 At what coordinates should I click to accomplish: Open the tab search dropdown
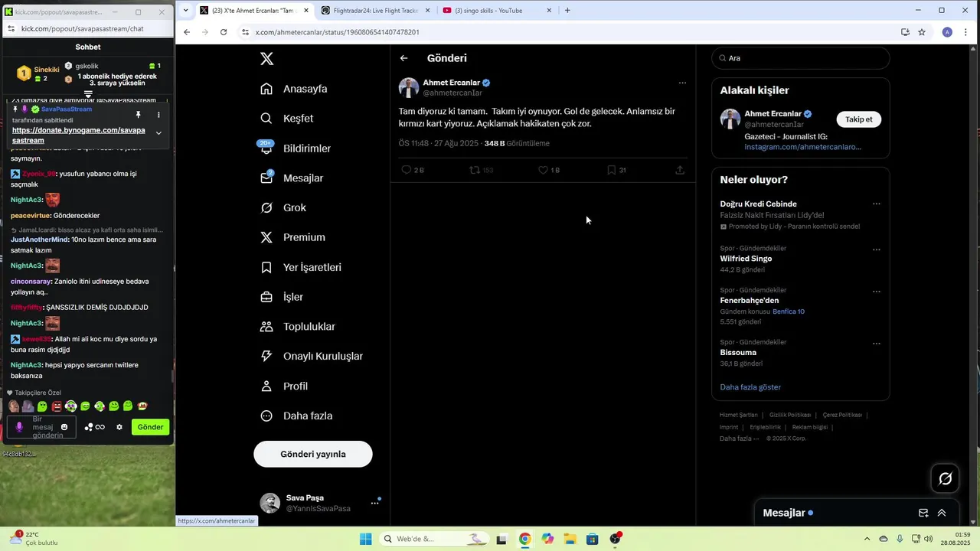tap(185, 11)
